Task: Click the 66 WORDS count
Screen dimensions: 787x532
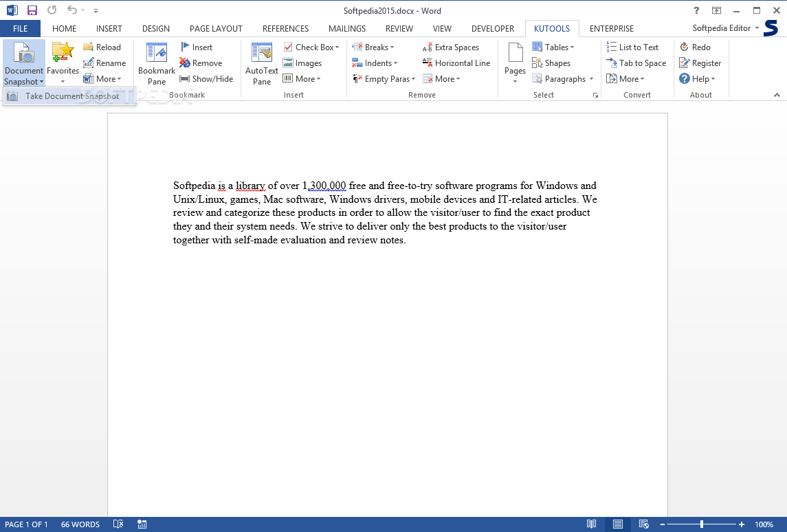Action: point(80,524)
